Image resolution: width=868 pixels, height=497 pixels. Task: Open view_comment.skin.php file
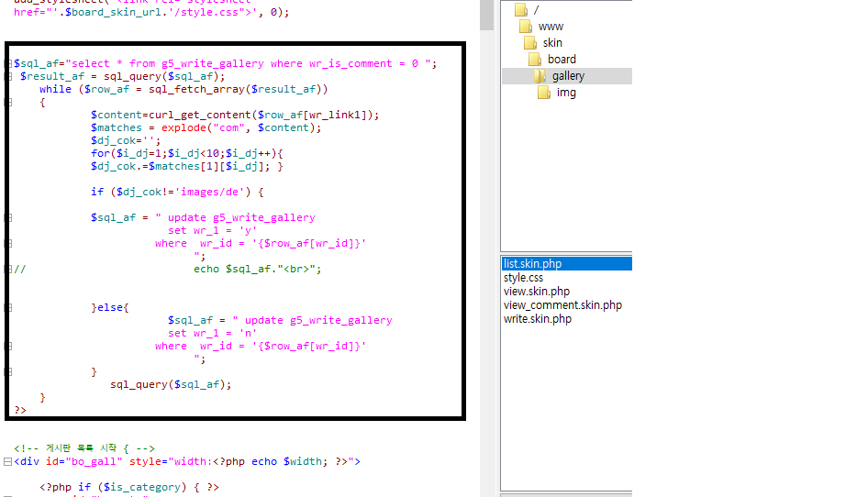tap(562, 305)
